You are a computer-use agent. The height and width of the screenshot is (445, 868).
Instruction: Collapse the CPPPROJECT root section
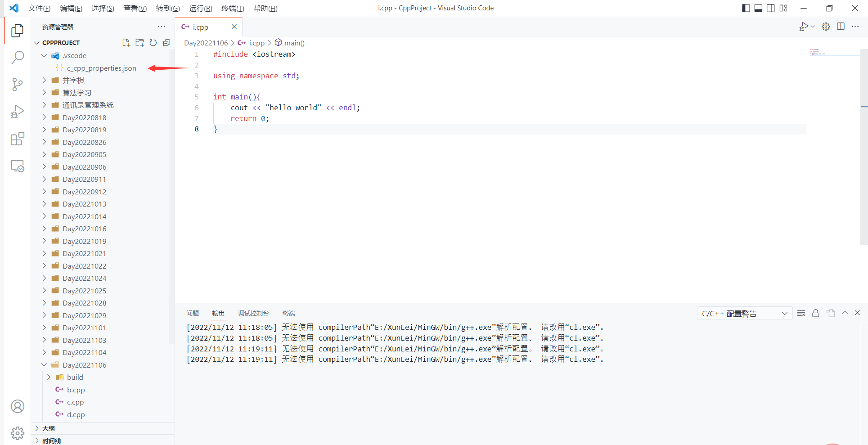point(37,43)
